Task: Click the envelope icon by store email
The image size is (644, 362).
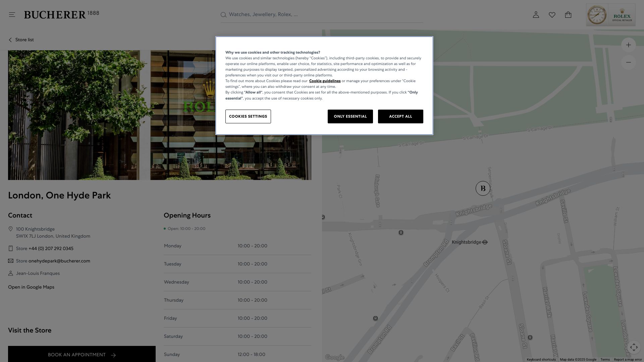Action: click(11, 261)
